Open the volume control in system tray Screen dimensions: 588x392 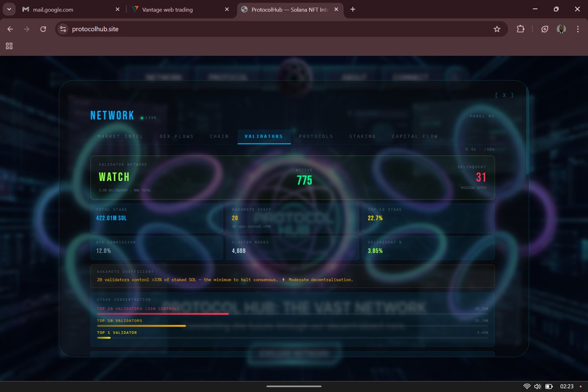point(538,387)
